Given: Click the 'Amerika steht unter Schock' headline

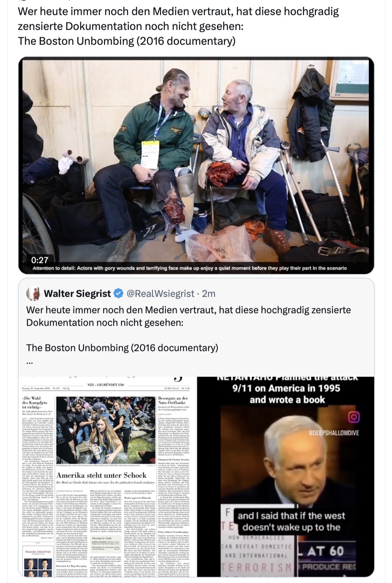Looking at the screenshot, I should coord(101,475).
